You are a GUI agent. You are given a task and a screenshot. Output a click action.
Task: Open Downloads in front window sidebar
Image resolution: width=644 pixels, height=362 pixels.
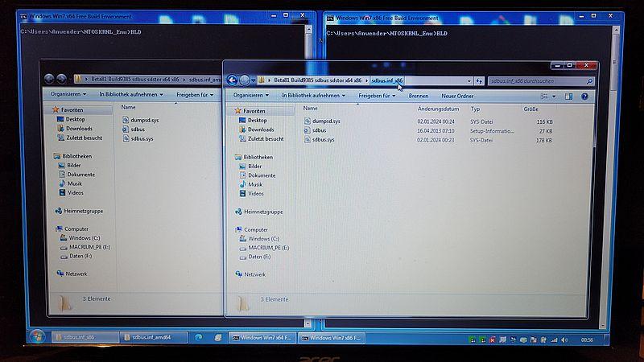[257, 130]
